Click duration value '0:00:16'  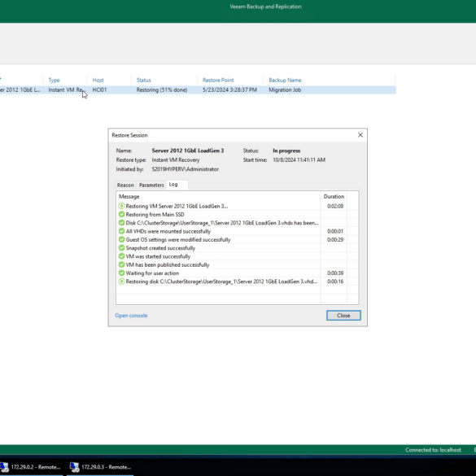click(335, 282)
